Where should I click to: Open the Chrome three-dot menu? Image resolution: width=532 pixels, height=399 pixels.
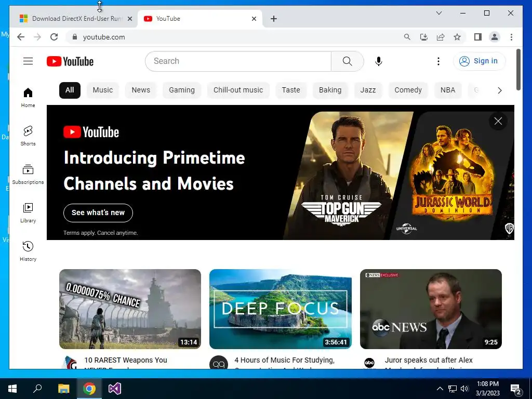511,37
